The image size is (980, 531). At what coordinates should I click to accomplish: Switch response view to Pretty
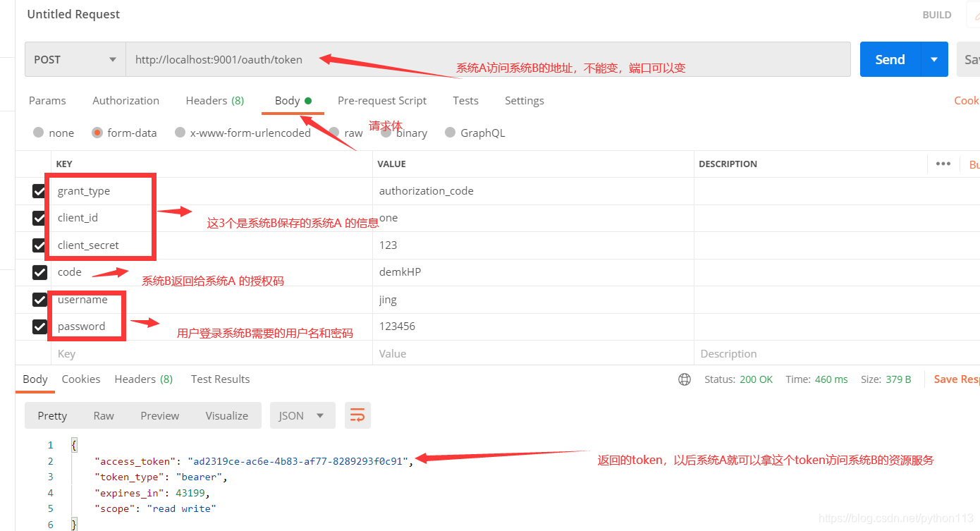pyautogui.click(x=52, y=415)
